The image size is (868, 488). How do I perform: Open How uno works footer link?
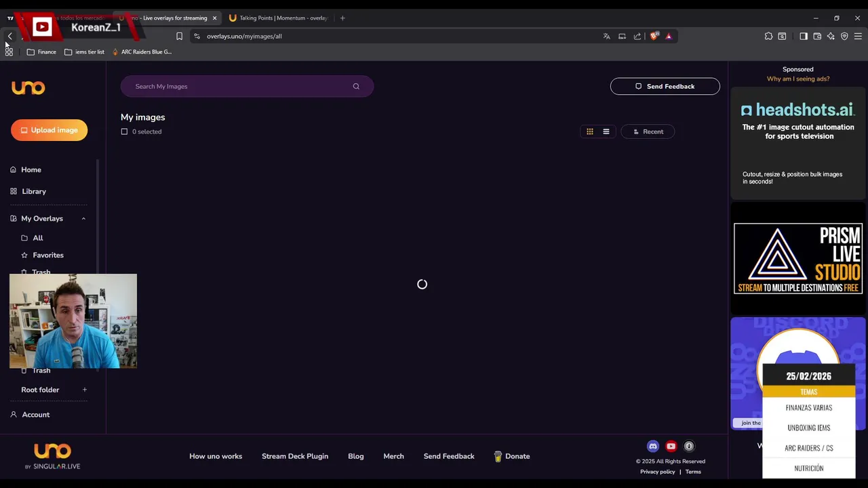(x=216, y=456)
